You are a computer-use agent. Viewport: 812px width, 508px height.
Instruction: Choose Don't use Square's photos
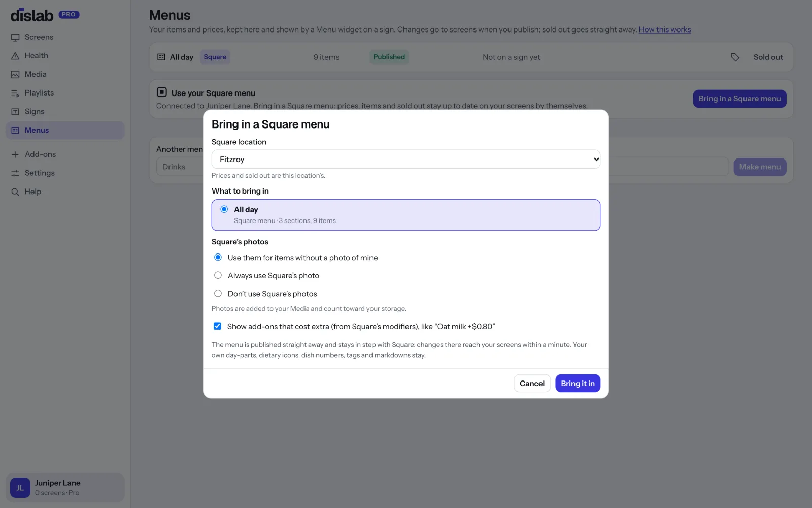tap(218, 293)
